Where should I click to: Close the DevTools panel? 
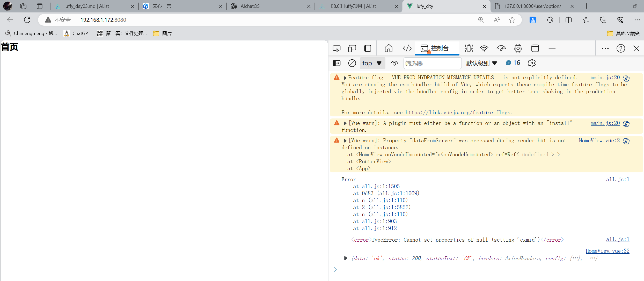click(x=636, y=48)
